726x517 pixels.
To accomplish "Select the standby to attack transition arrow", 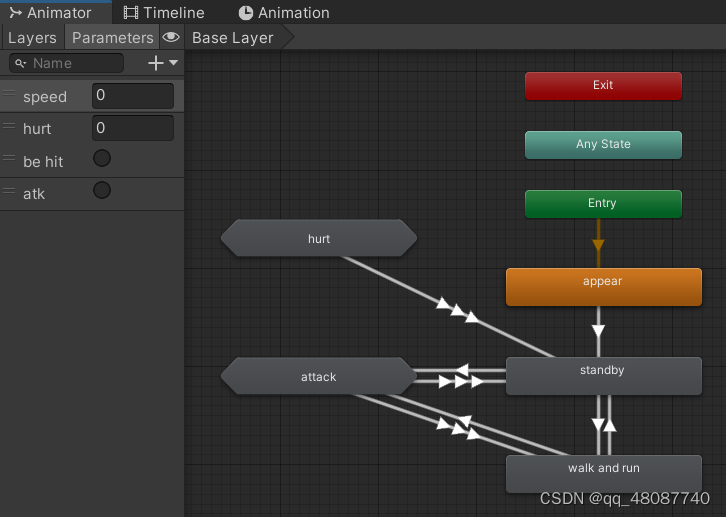I will [462, 370].
